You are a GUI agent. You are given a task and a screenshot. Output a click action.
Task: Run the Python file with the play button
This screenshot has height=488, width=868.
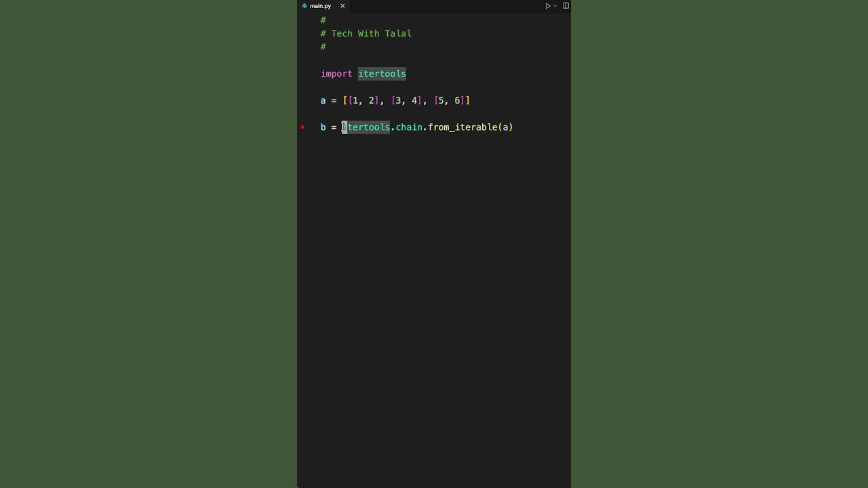coord(548,6)
